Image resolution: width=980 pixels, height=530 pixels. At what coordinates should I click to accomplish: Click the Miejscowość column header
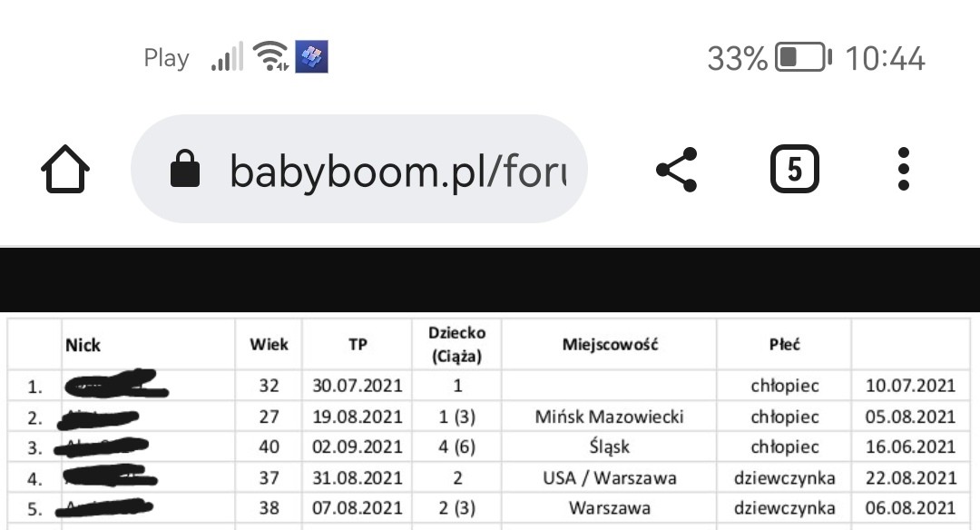[609, 345]
